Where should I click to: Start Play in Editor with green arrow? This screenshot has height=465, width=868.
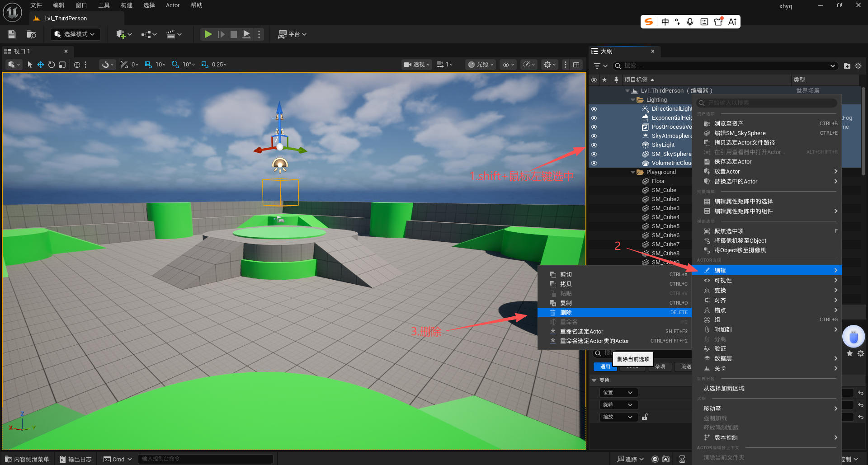pyautogui.click(x=208, y=34)
